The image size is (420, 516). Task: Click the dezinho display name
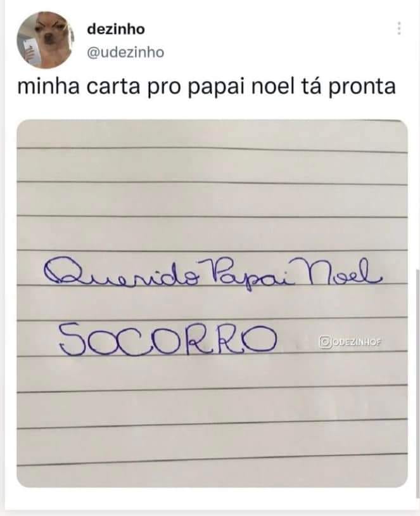[x=116, y=29]
